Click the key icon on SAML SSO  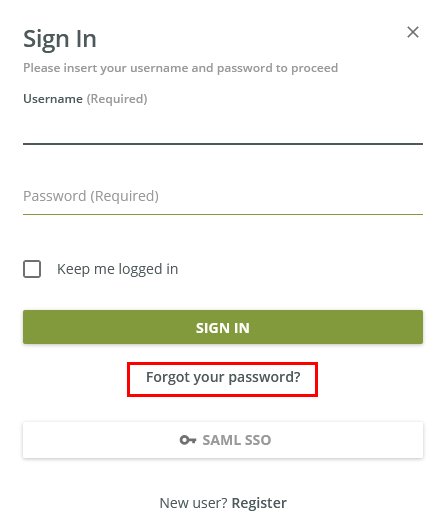click(x=188, y=440)
